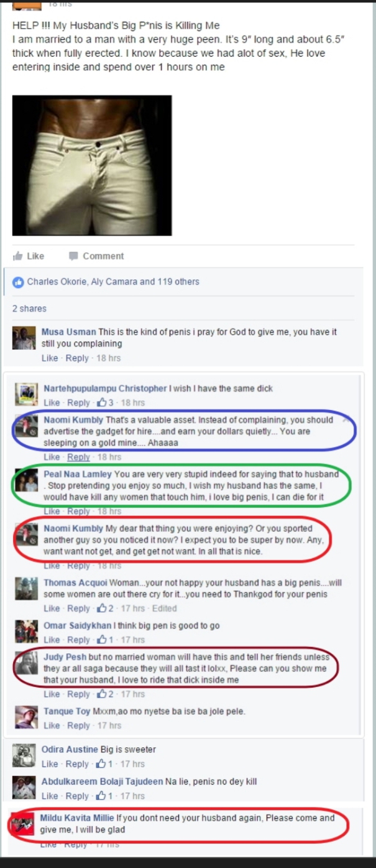The image size is (376, 868).
Task: Open Musa Usman's profile picture
Action: 24,338
